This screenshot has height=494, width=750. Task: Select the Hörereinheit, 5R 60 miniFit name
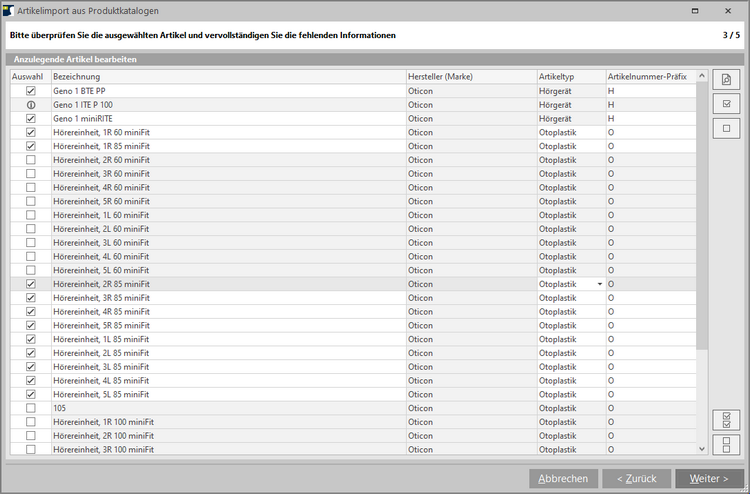pos(229,201)
